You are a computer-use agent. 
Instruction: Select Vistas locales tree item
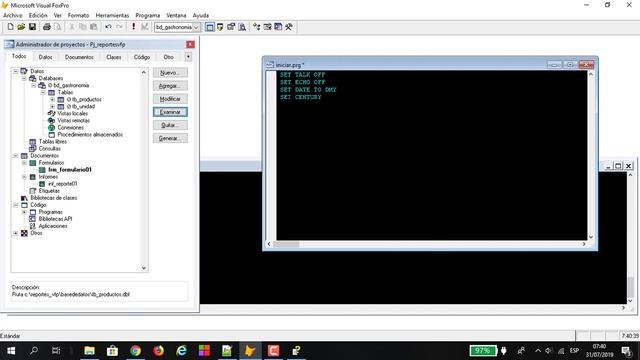coord(72,113)
